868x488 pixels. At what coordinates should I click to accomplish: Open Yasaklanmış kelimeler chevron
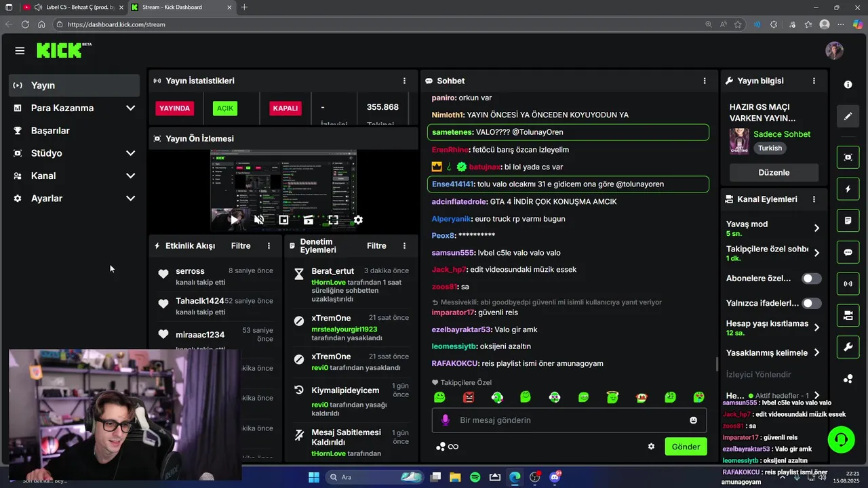pyautogui.click(x=816, y=352)
